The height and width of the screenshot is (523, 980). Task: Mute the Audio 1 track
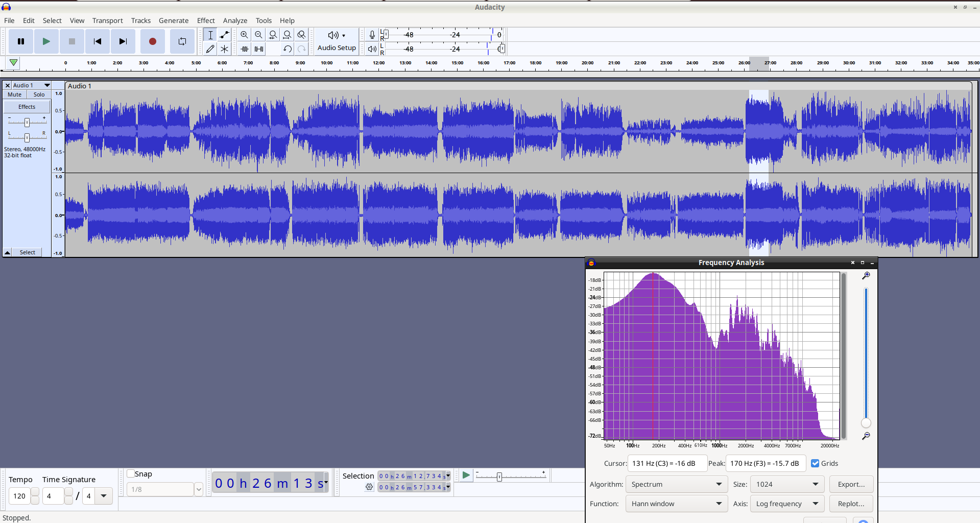(15, 94)
